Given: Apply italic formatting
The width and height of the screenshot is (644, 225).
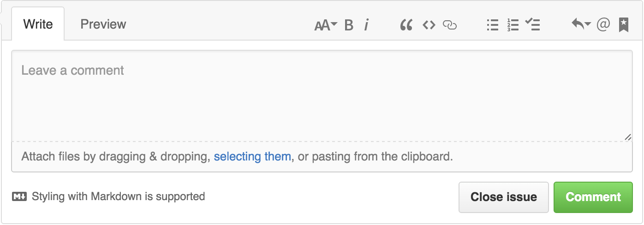Looking at the screenshot, I should (x=366, y=25).
